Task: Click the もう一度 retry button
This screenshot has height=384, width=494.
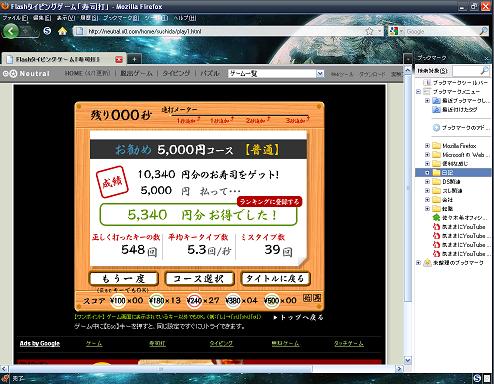Action: [124, 278]
